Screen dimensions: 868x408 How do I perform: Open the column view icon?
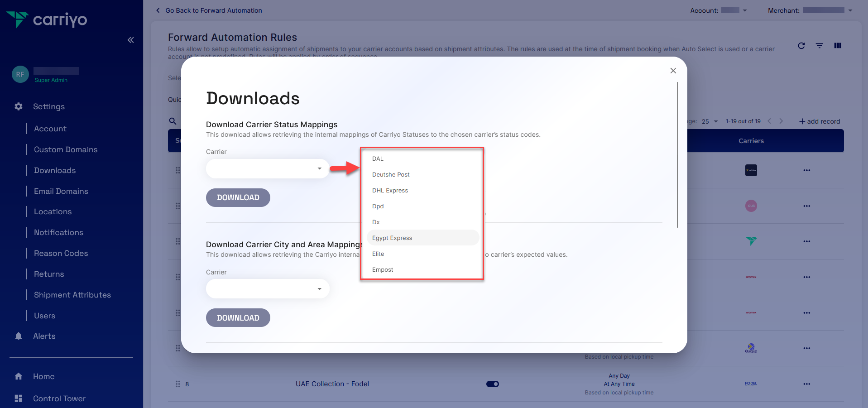click(x=838, y=46)
